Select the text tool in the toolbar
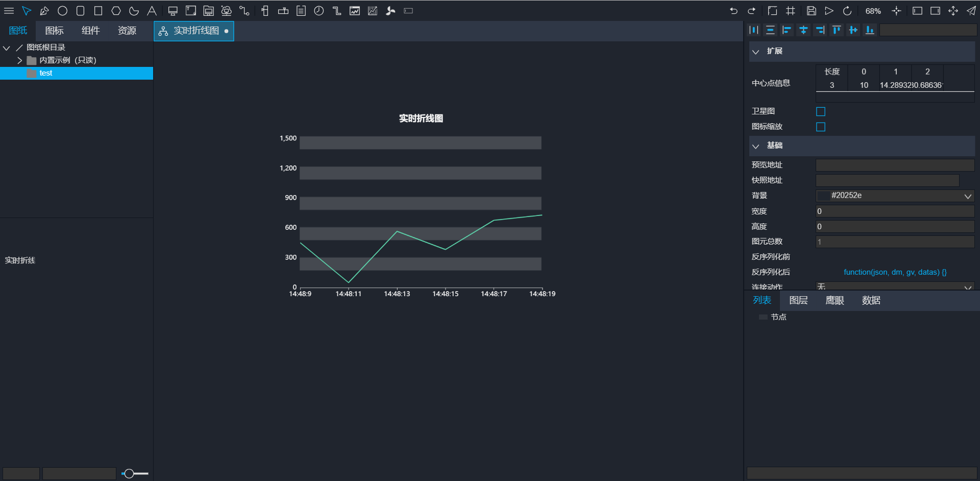This screenshot has width=980, height=481. coord(152,11)
